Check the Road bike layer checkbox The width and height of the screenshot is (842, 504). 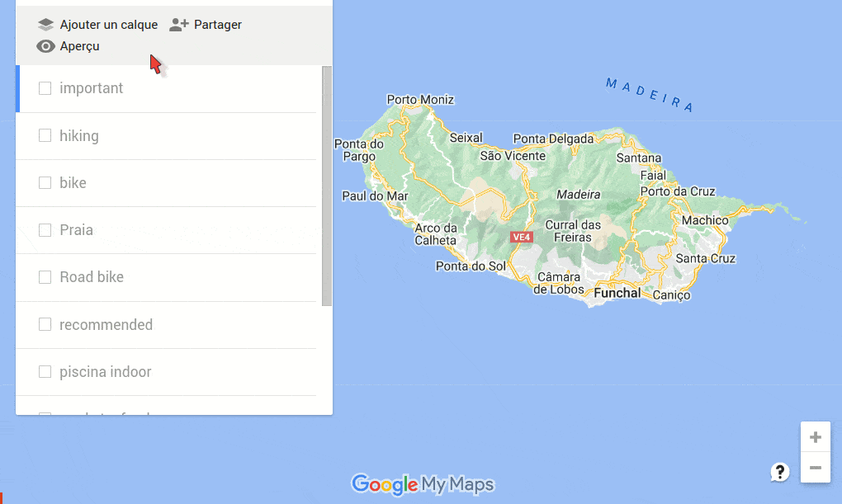coord(45,277)
